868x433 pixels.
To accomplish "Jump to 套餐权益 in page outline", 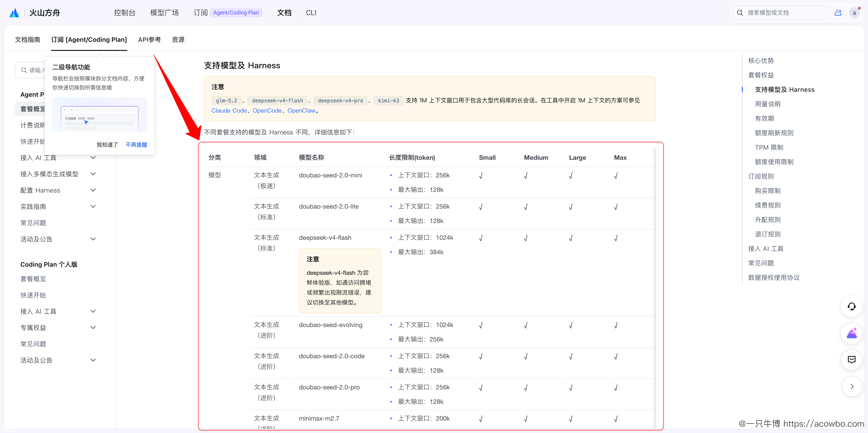I will tap(761, 75).
